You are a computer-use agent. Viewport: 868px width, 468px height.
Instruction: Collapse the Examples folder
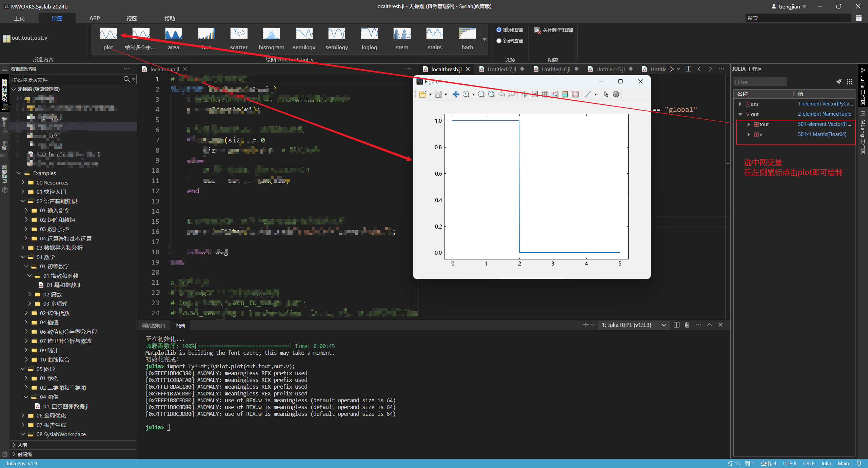19,173
